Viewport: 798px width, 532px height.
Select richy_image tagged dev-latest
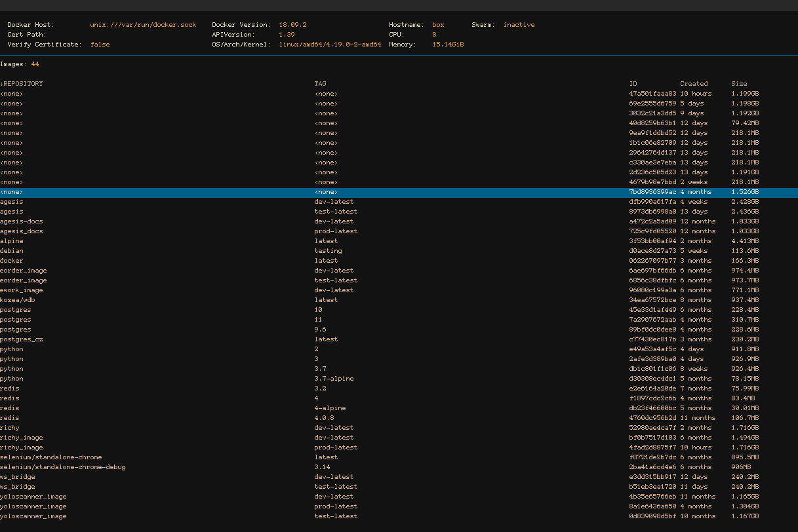point(399,438)
